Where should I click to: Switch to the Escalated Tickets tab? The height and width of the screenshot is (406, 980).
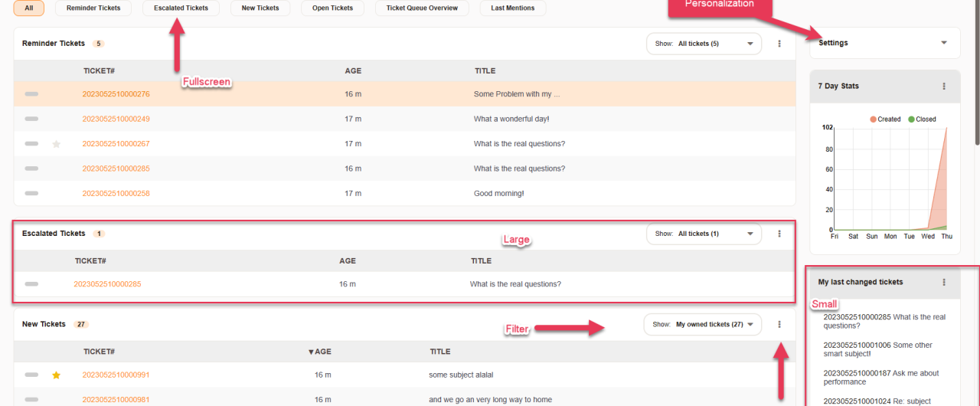tap(181, 8)
